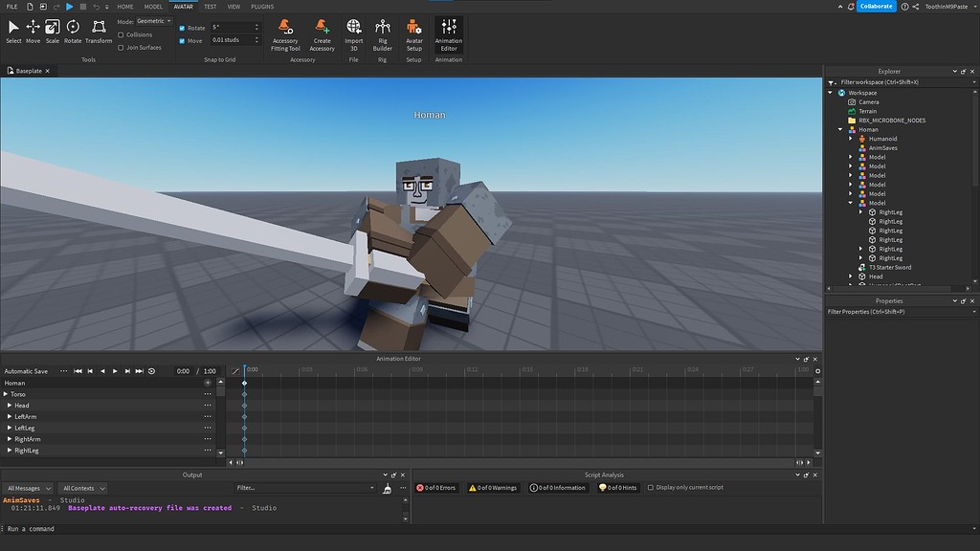Collapse the Homan model in Explorer
980x551 pixels.
pos(839,129)
